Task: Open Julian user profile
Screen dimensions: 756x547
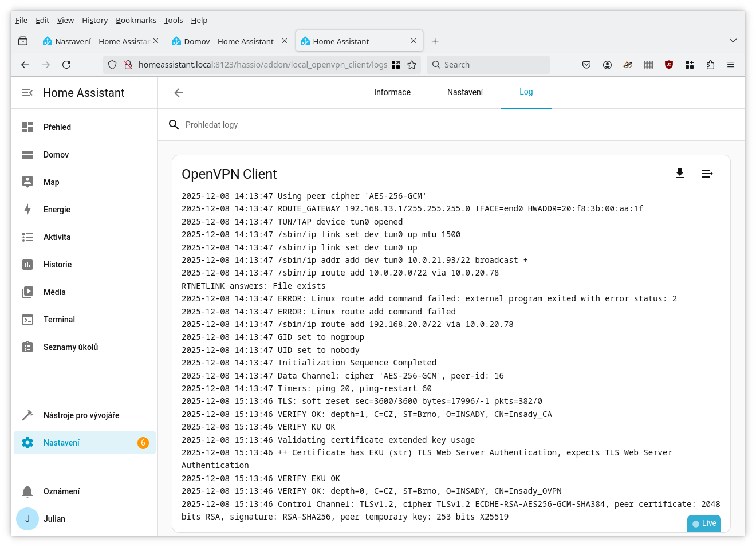Action: 85,519
